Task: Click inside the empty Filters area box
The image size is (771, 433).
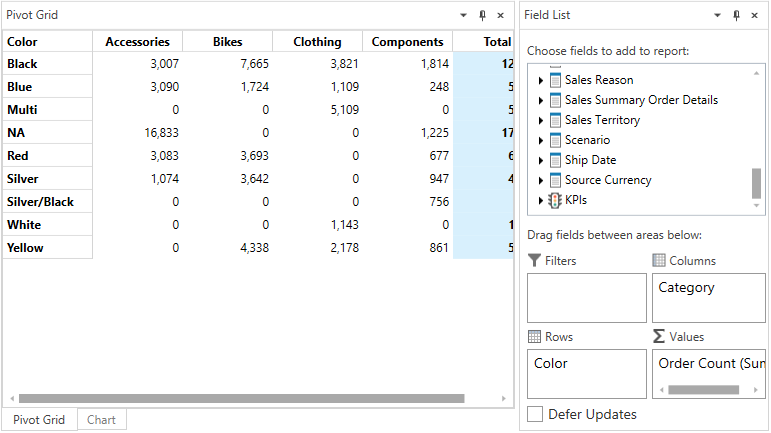Action: pos(587,298)
